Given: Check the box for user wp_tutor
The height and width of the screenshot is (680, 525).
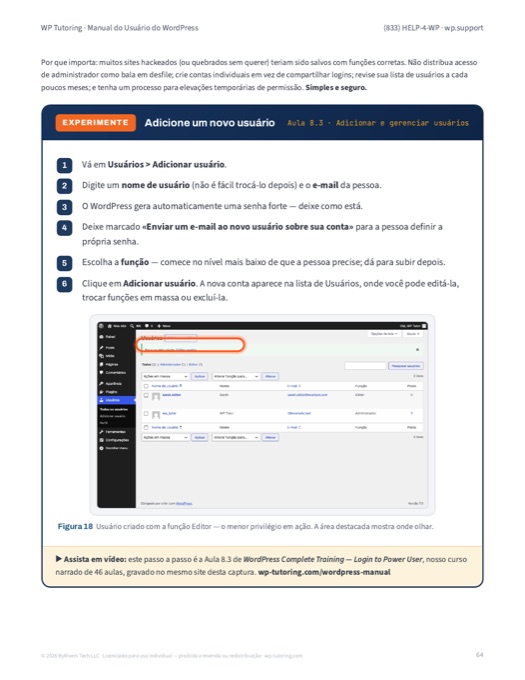Looking at the screenshot, I should click(x=146, y=414).
